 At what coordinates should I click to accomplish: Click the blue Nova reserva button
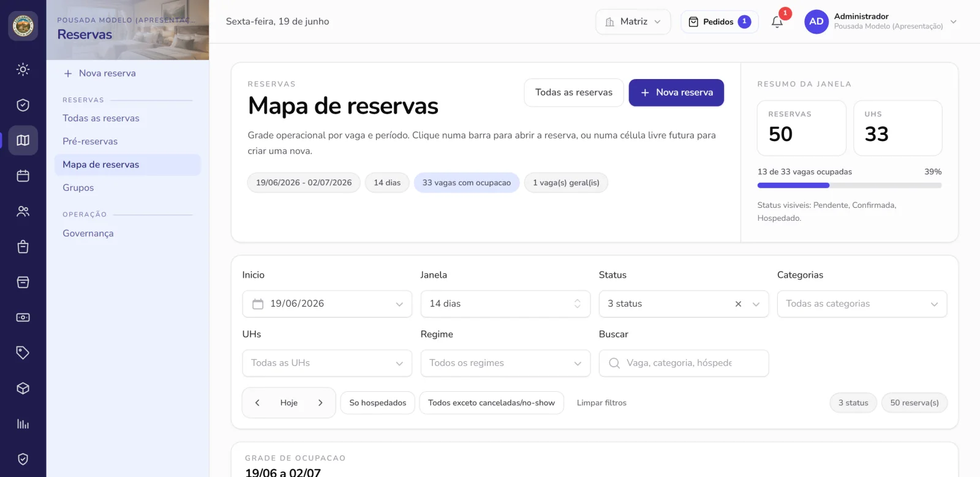676,93
